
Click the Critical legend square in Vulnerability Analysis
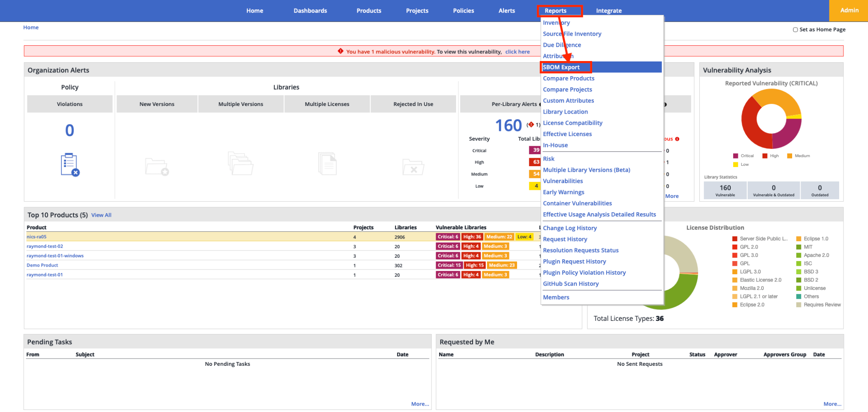736,156
